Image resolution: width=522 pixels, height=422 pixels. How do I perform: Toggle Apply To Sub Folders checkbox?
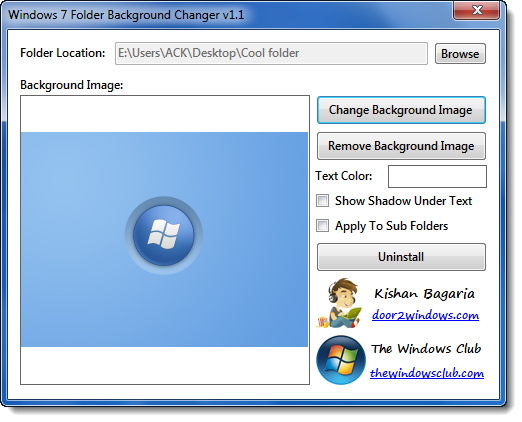322,226
